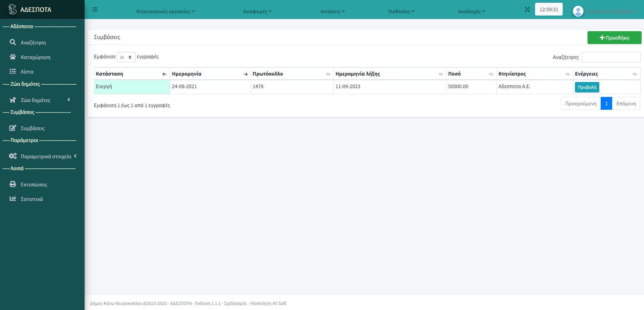
Task: Click the Ενεργή status cell
Action: (x=132, y=87)
